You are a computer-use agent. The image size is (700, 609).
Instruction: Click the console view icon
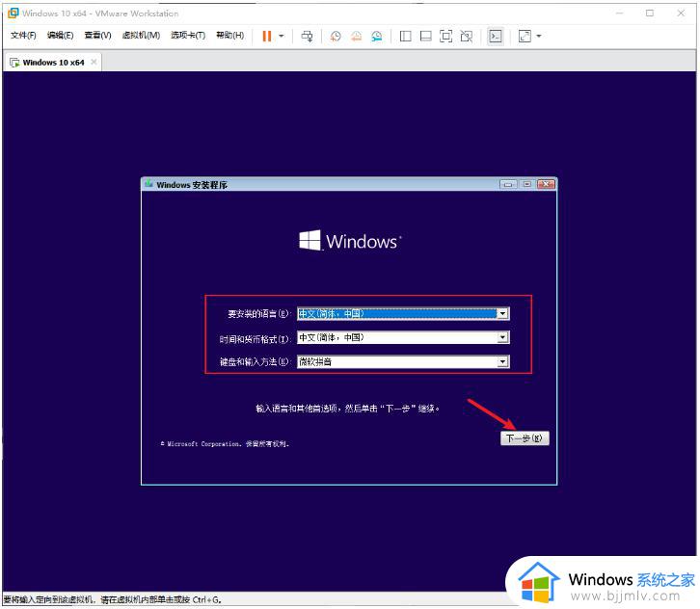pos(496,37)
